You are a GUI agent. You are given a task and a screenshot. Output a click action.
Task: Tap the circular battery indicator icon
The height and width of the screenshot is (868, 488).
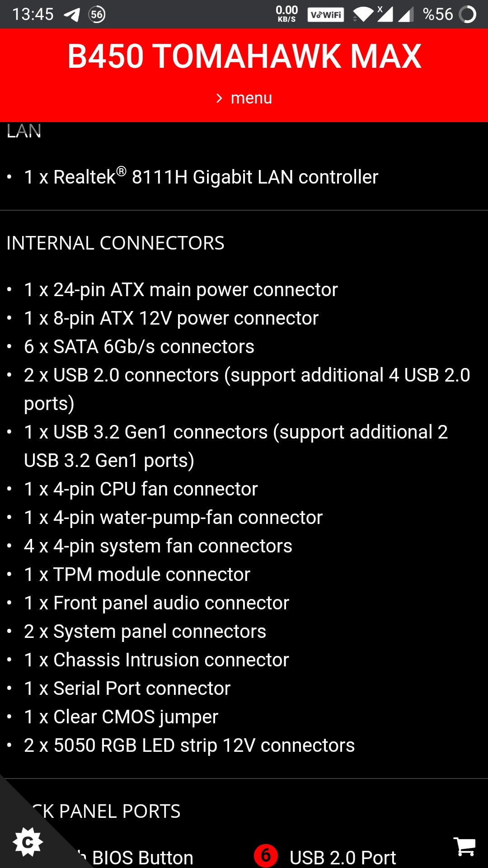click(468, 14)
